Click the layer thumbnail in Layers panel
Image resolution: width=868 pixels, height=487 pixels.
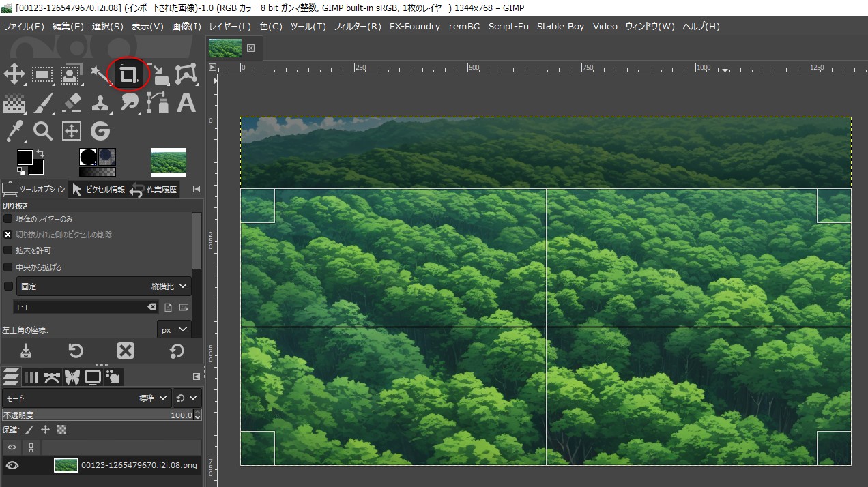[x=66, y=465]
